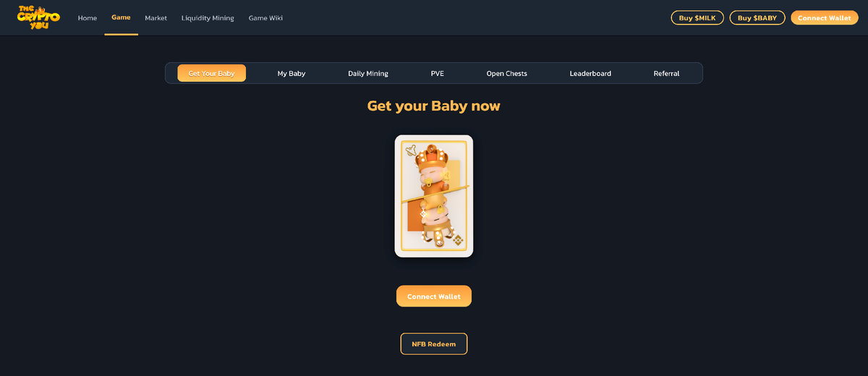Click the Buy $MILK button

coord(697,18)
